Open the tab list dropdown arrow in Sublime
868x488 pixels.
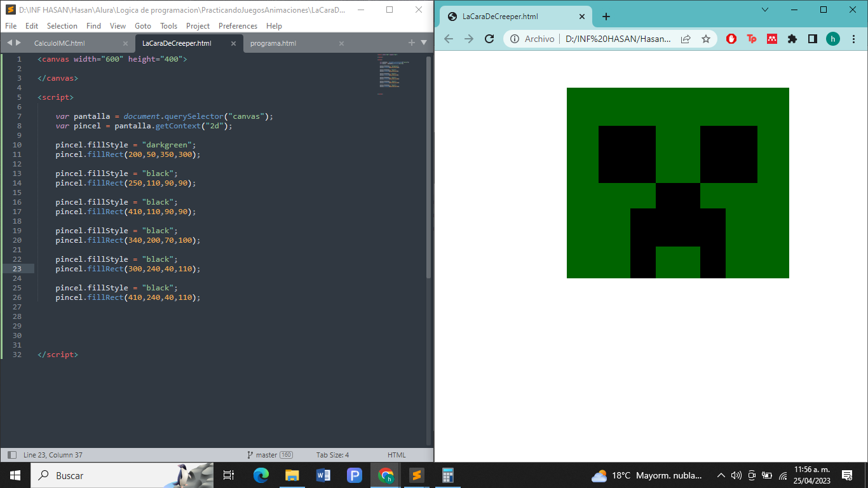424,43
